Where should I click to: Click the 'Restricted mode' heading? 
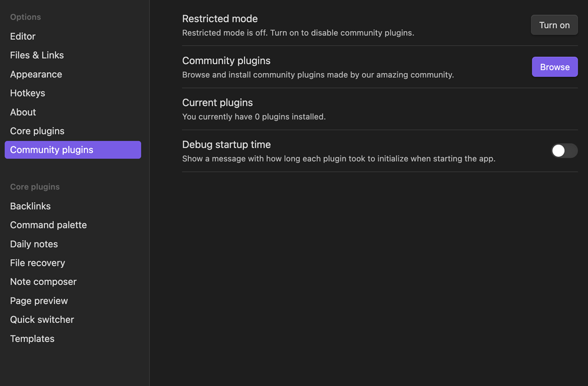[x=220, y=19]
